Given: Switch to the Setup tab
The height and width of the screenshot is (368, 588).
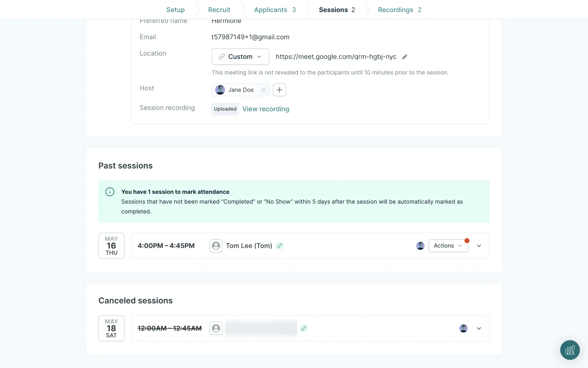Looking at the screenshot, I should point(175,10).
